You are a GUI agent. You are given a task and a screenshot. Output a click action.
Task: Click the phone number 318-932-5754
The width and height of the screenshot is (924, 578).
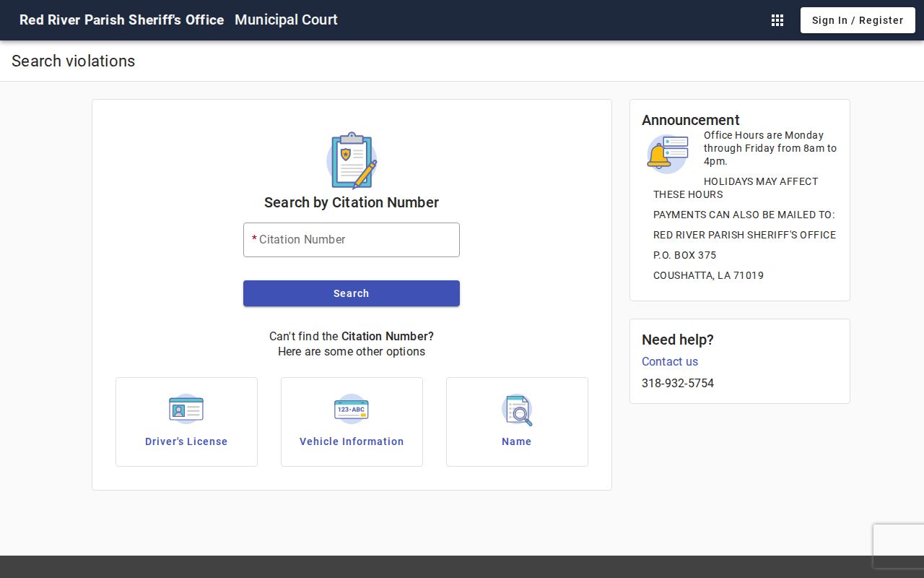pyautogui.click(x=678, y=383)
